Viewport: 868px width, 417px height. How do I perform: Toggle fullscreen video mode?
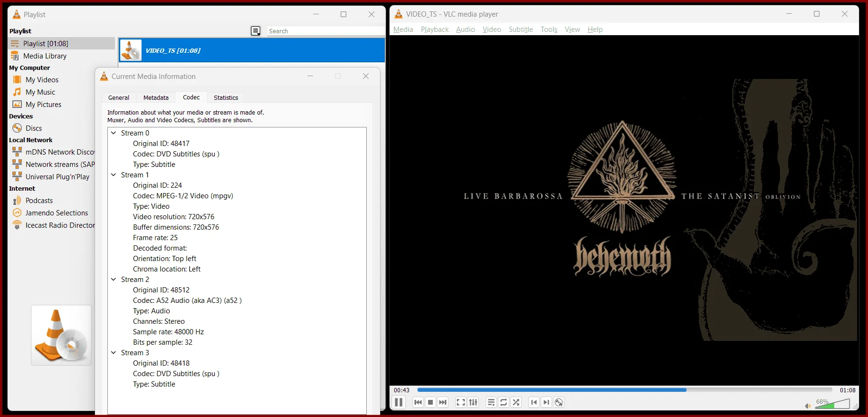pos(461,402)
